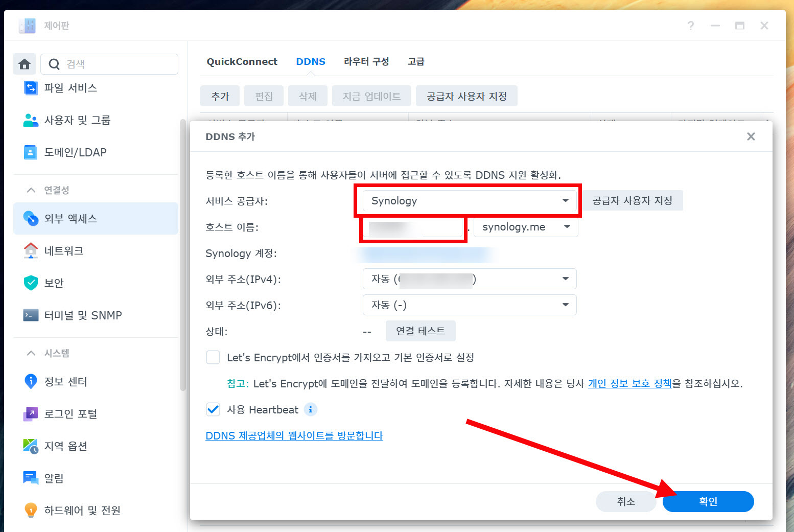This screenshot has width=794, height=532.
Task: Enable the Let's Encrypt certificate checkbox
Action: 213,357
